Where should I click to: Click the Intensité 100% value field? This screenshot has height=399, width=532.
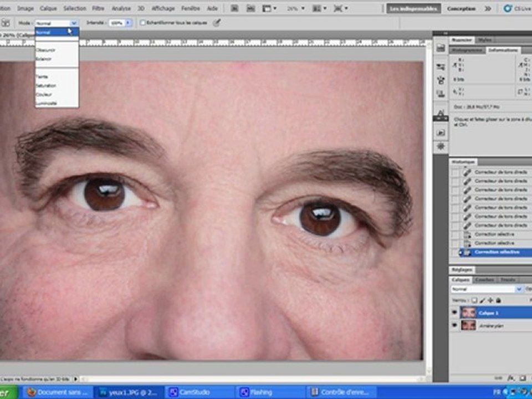[x=117, y=23]
